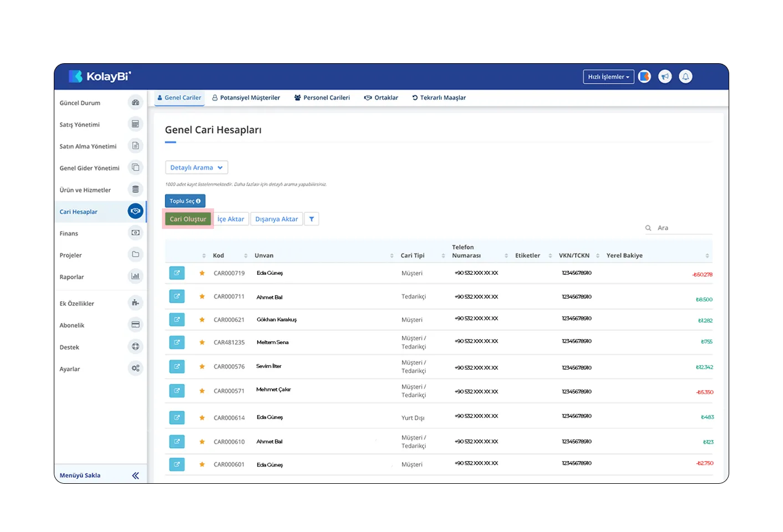Click Menüyü Sakla label

pos(80,475)
